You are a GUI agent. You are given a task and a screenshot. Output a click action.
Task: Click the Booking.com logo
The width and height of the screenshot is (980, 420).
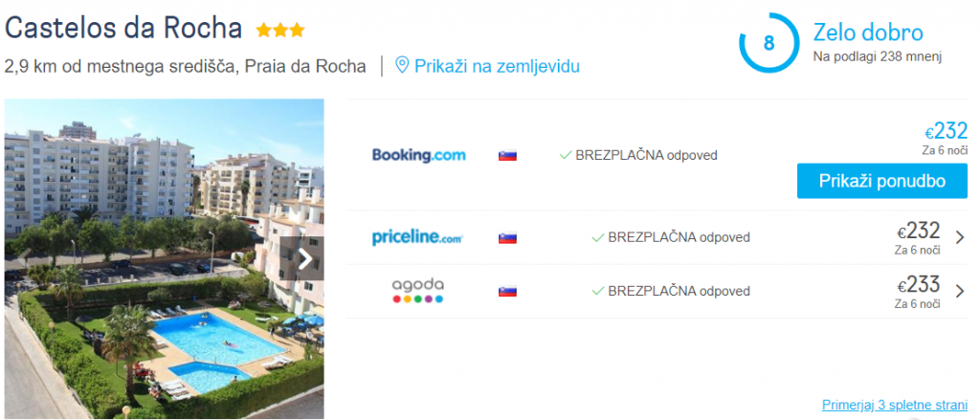point(418,155)
